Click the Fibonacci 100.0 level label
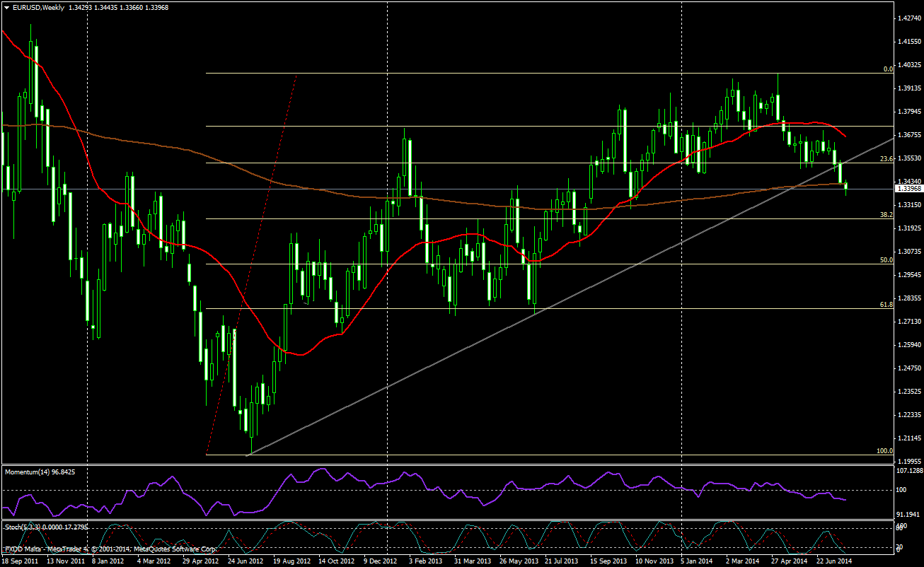This screenshot has height=567, width=924. click(885, 450)
